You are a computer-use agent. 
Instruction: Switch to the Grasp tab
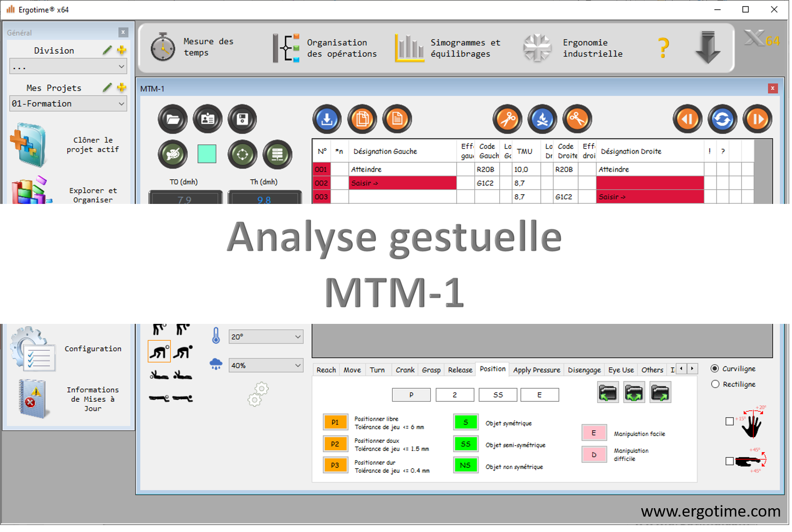[431, 370]
